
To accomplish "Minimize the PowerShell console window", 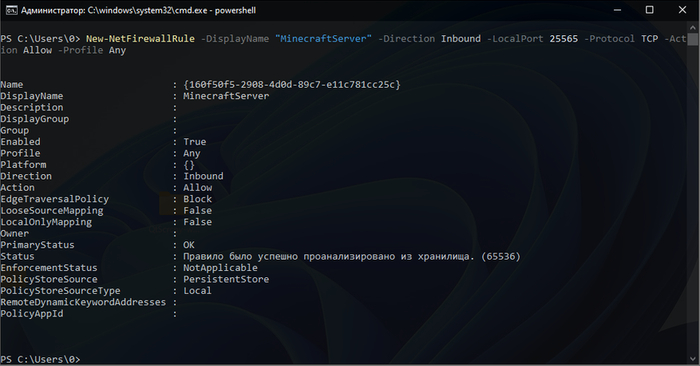I will click(617, 10).
